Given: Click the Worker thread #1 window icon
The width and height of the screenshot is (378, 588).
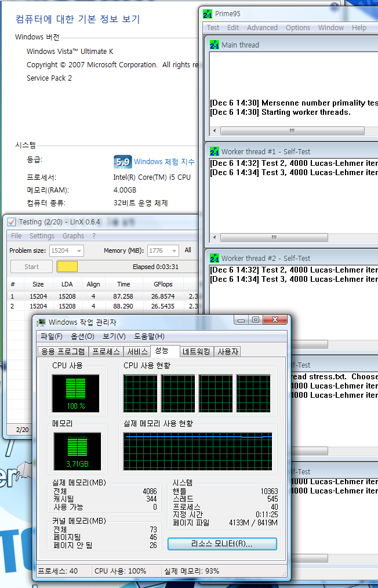Looking at the screenshot, I should click(215, 151).
